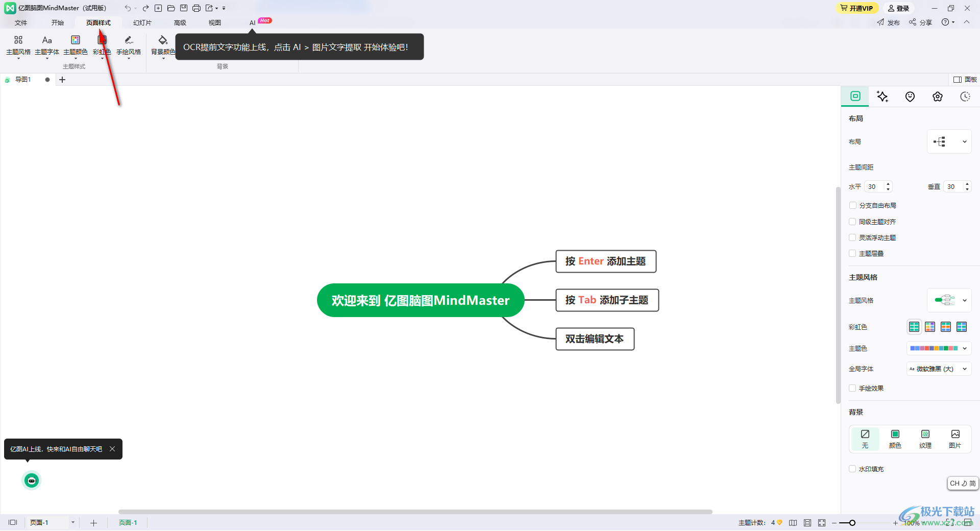Viewport: 980px width, 531px height.
Task: Set background to 无 (none)
Action: click(x=865, y=439)
